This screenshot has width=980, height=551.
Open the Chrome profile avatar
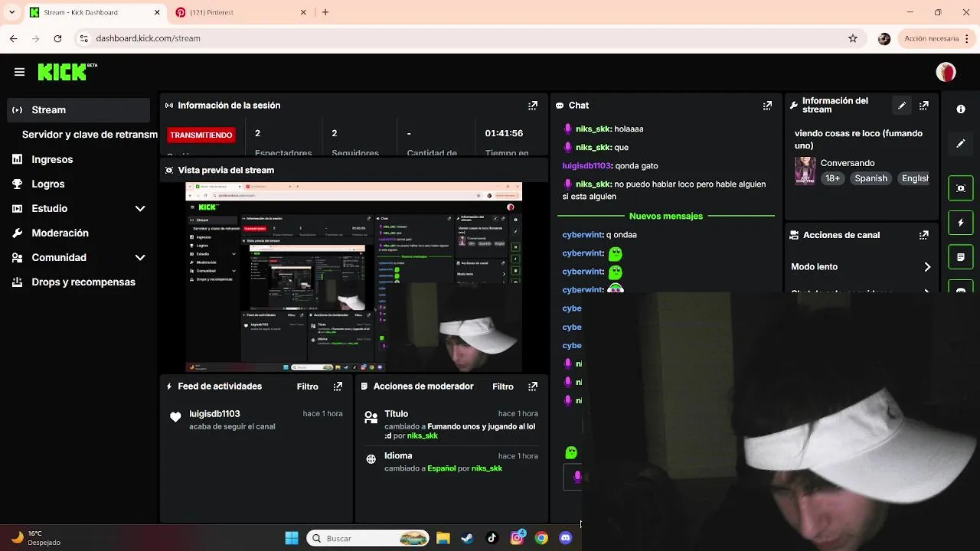click(x=884, y=38)
